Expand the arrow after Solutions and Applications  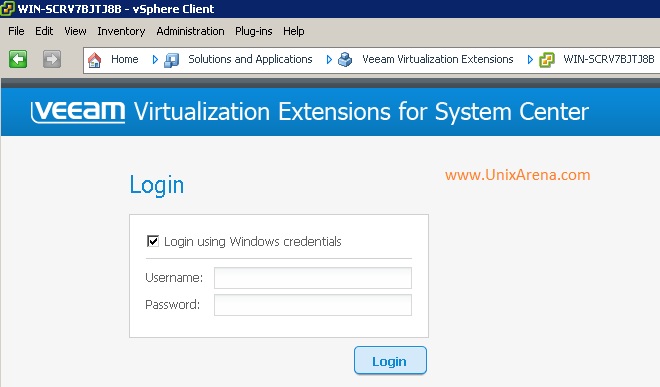[x=329, y=60]
